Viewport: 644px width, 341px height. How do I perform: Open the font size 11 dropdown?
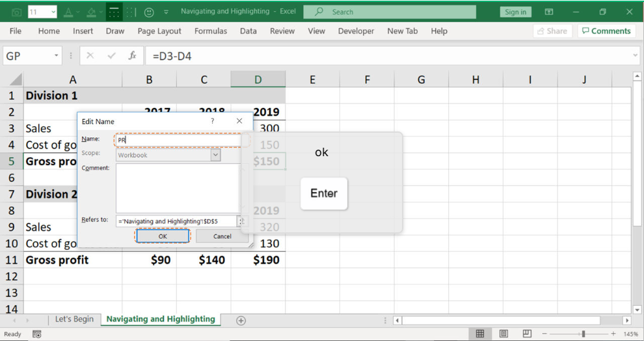click(x=53, y=12)
